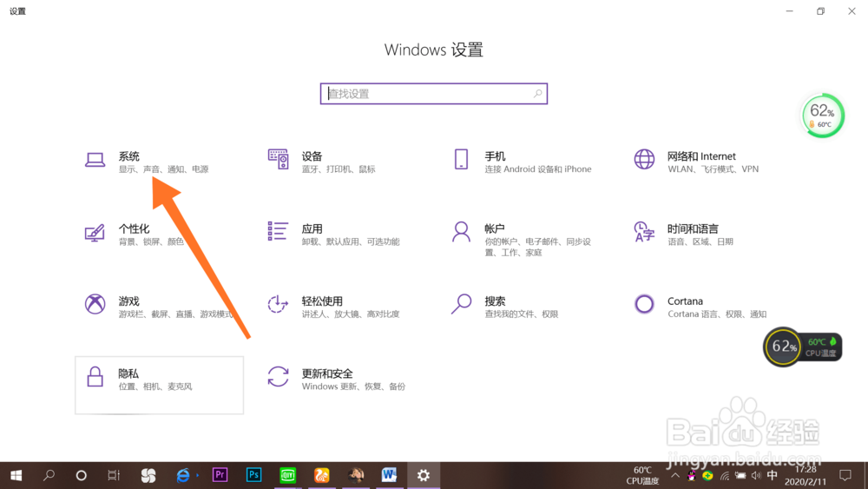This screenshot has width=868, height=489.
Task: Launch the pinwheel fan app on taskbar
Action: pyautogui.click(x=148, y=475)
